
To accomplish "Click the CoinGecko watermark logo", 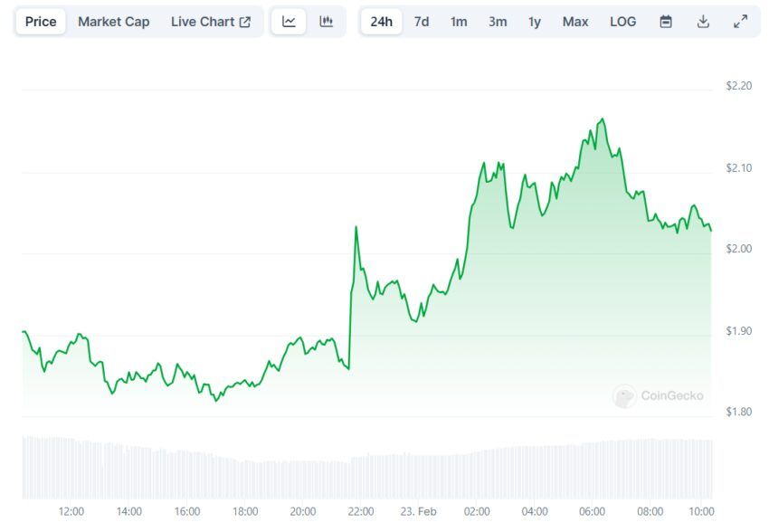I will tap(658, 395).
